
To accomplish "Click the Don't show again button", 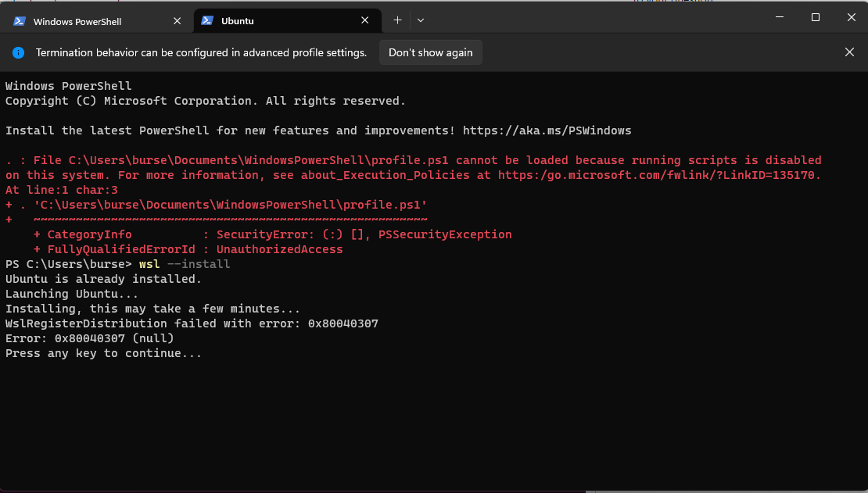I will [431, 52].
